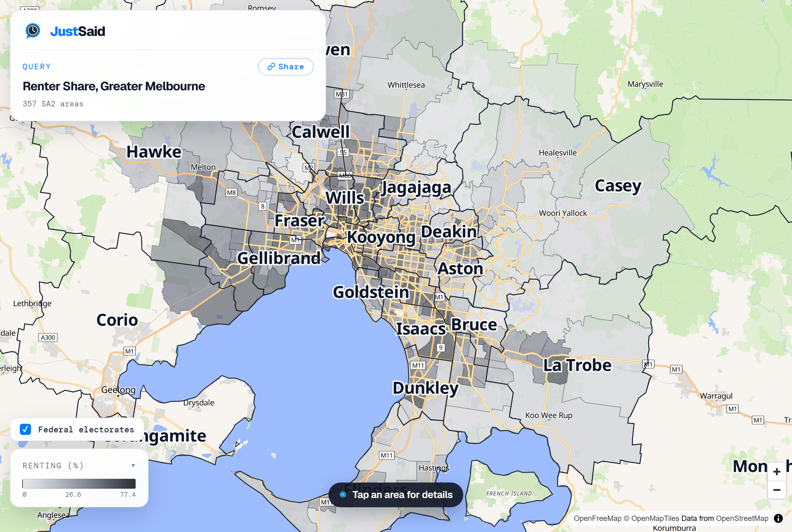The height and width of the screenshot is (532, 792).
Task: Select the Corio electorate label
Action: [117, 320]
